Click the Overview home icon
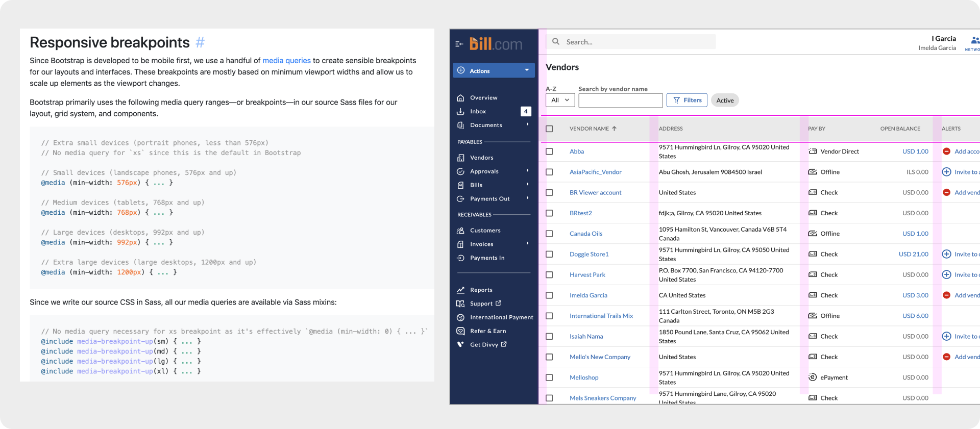Viewport: 980px width, 429px height. [x=460, y=97]
